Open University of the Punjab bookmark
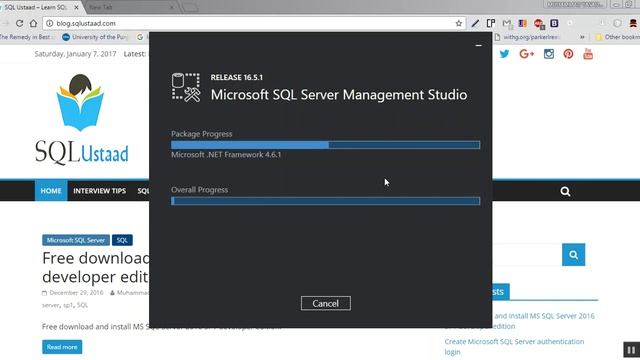Viewport: 640px width, 360px height. point(95,37)
